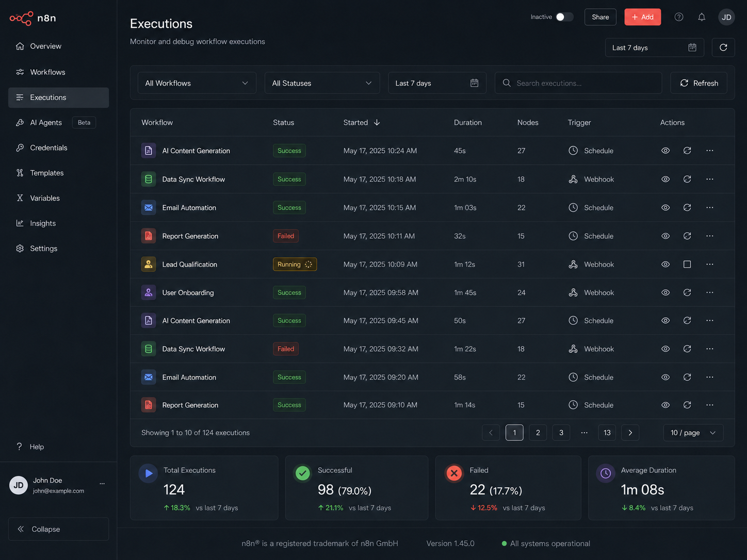
Task: View Email Automation 09:20 AM execution eye
Action: click(x=665, y=377)
